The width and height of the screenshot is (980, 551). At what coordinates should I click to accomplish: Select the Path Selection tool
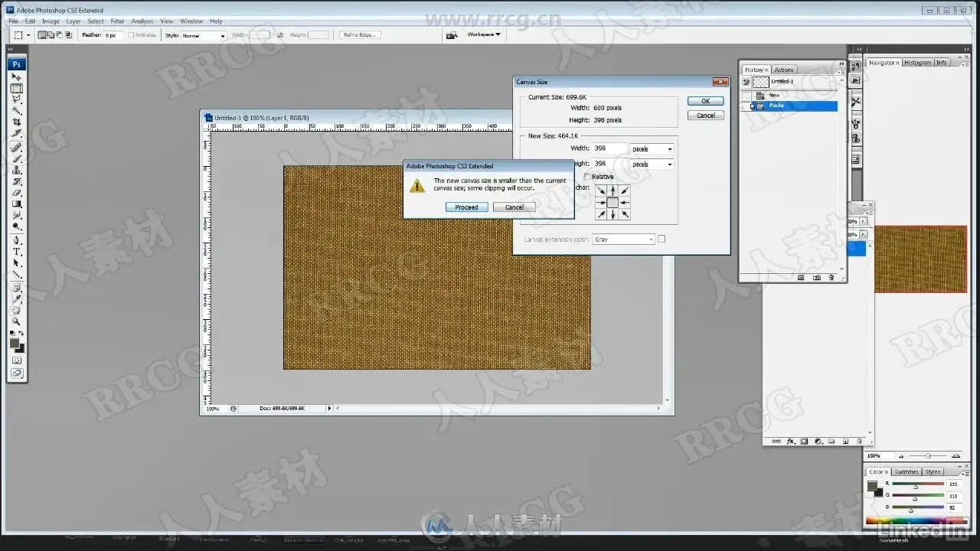(17, 263)
